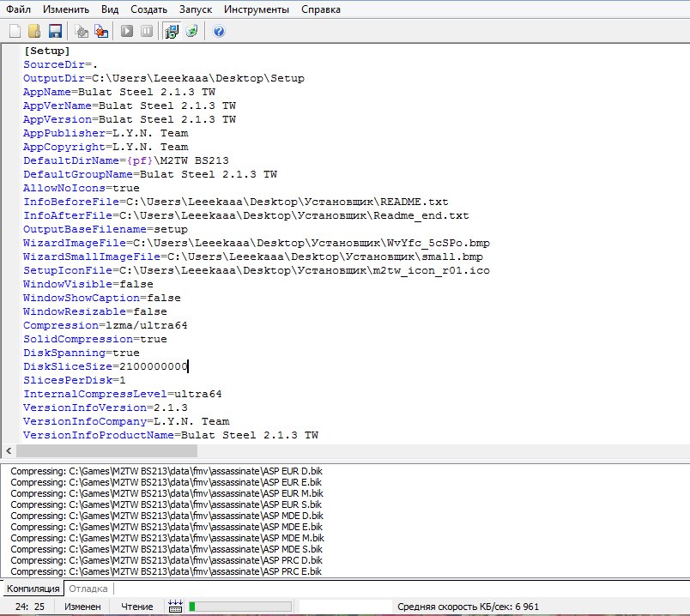Click the compile progress bar
This screenshot has height=616, width=690.
coord(240,607)
